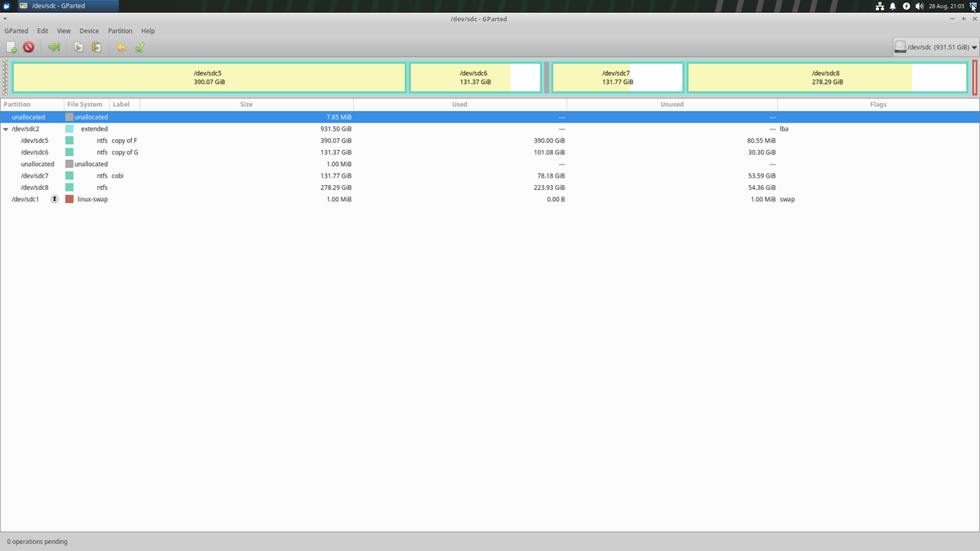Click the 'swap' flag of /dev/sdc1
The width and height of the screenshot is (980, 551).
coord(787,199)
